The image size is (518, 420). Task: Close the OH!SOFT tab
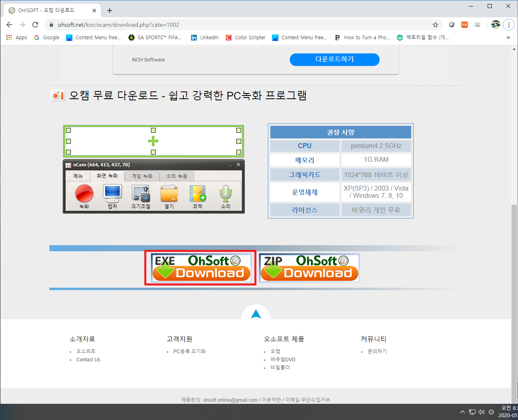click(94, 11)
